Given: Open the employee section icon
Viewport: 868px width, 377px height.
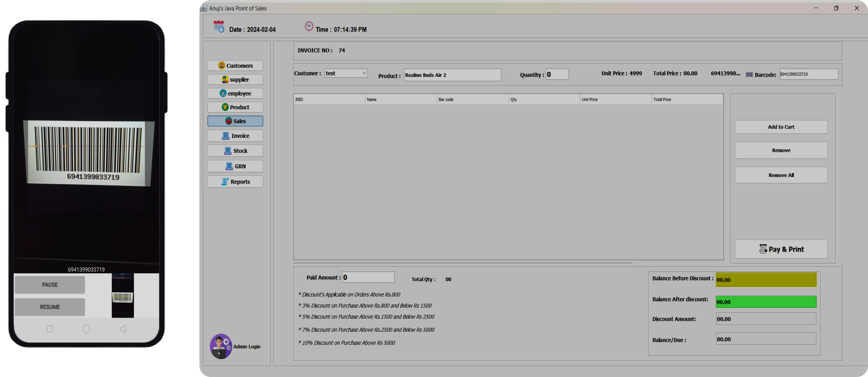Looking at the screenshot, I should point(223,93).
